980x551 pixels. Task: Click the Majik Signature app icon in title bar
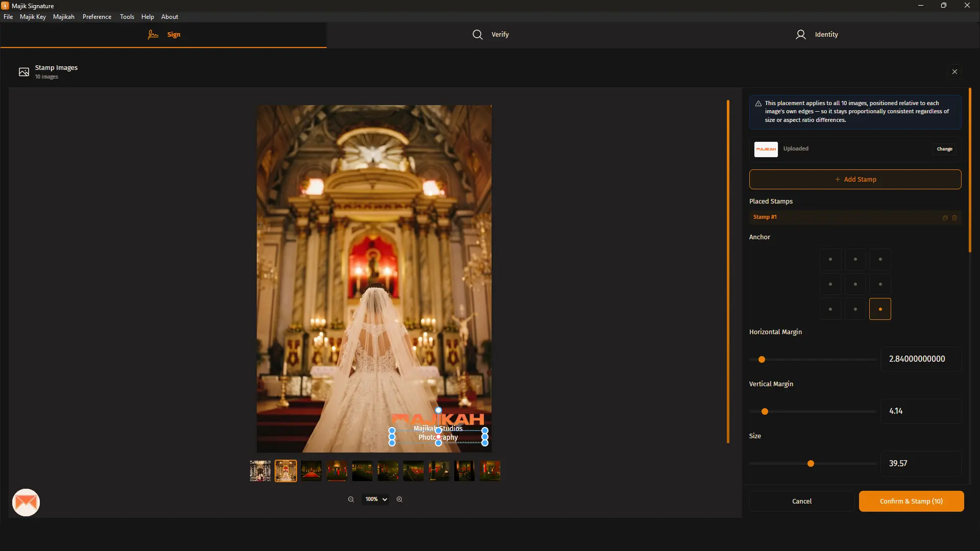point(5,6)
